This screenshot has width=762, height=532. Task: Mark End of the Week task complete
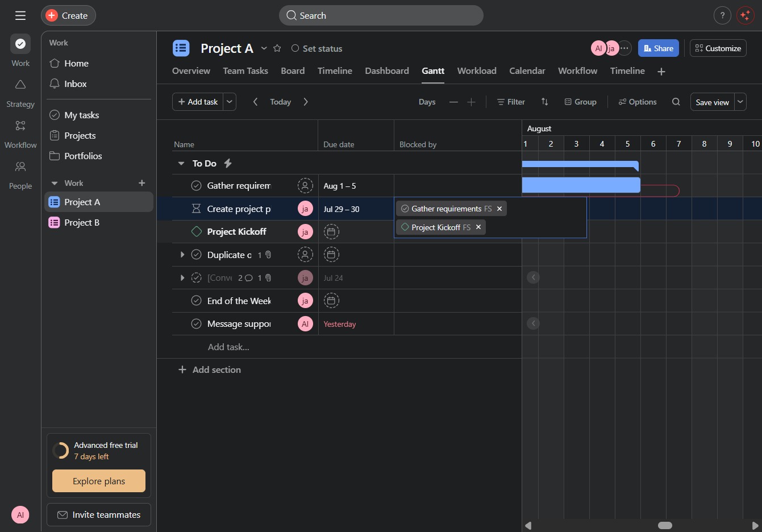pyautogui.click(x=197, y=301)
